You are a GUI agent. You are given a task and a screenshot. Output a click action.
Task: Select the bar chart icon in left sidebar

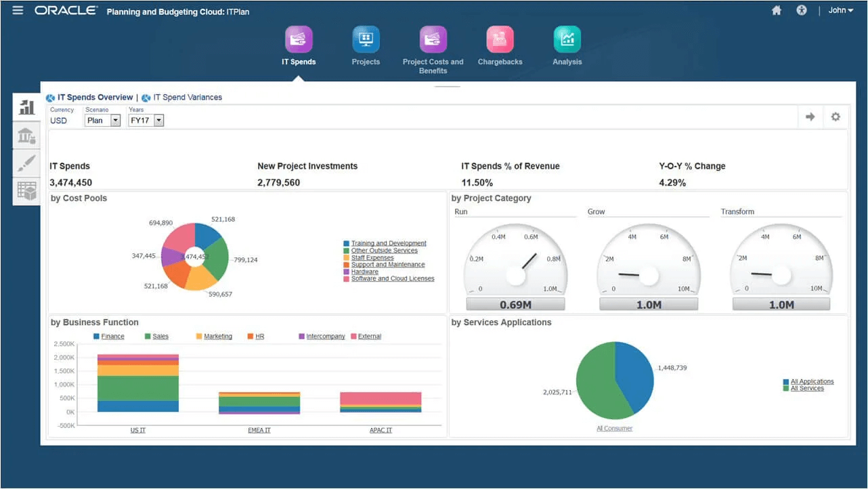[26, 107]
